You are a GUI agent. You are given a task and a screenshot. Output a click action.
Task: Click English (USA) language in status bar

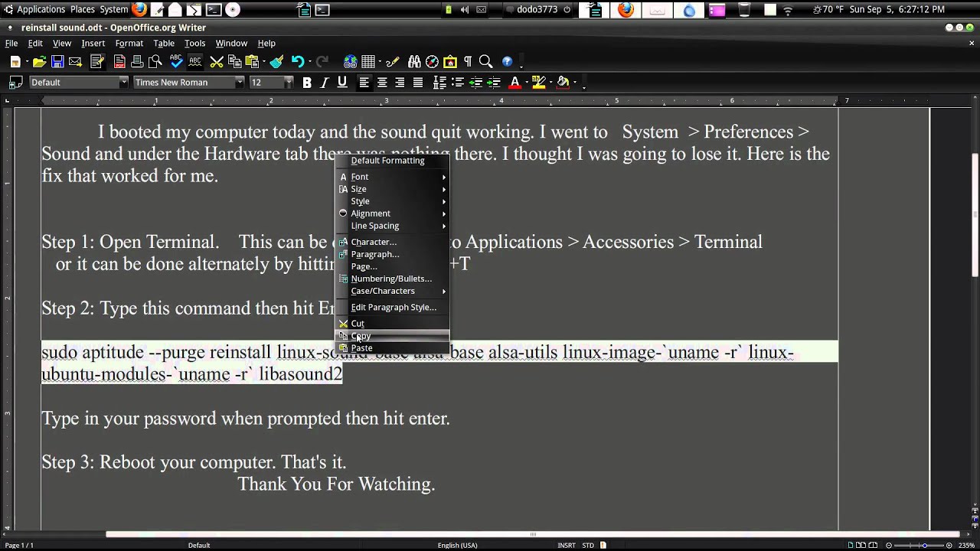click(x=457, y=545)
